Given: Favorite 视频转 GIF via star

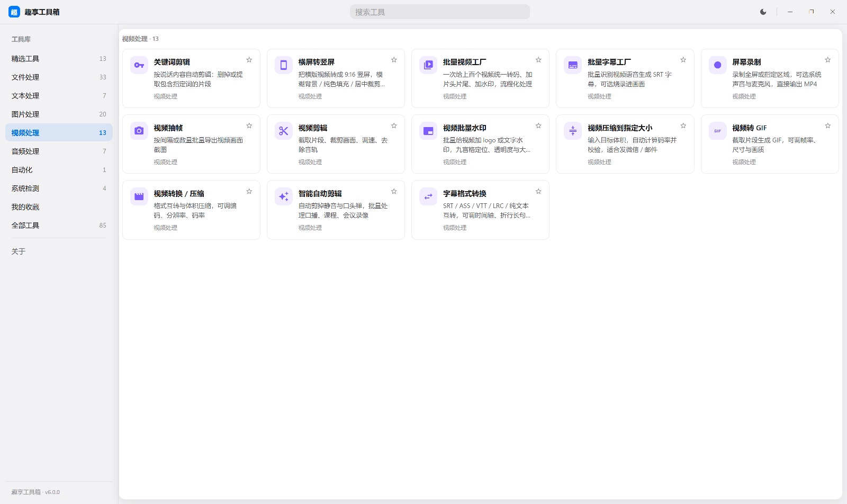Looking at the screenshot, I should pyautogui.click(x=828, y=125).
